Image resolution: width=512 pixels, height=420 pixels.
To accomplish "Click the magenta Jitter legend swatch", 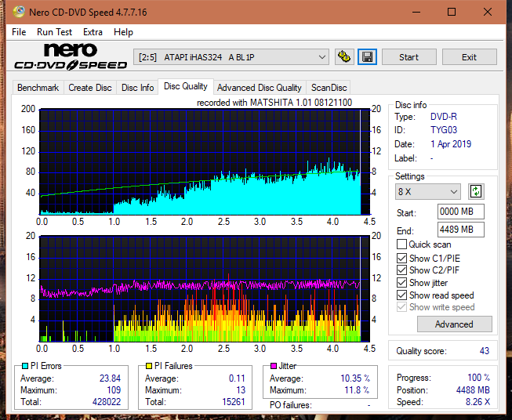I will (274, 366).
